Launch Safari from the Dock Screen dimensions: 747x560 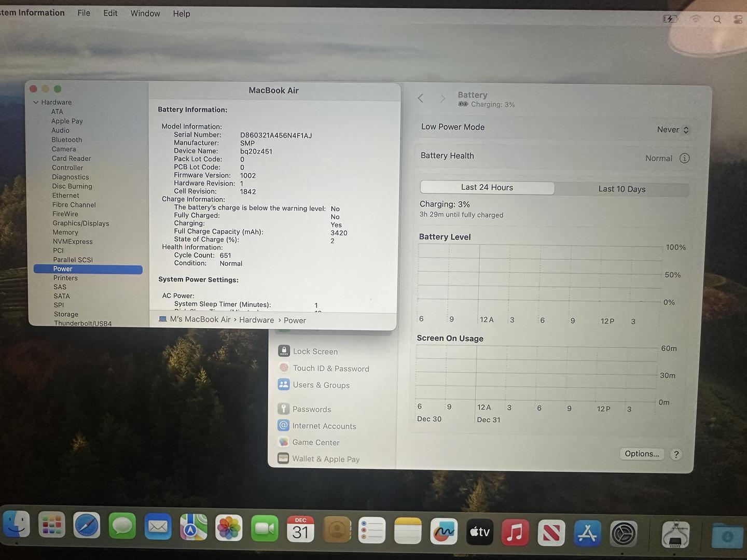coord(87,526)
